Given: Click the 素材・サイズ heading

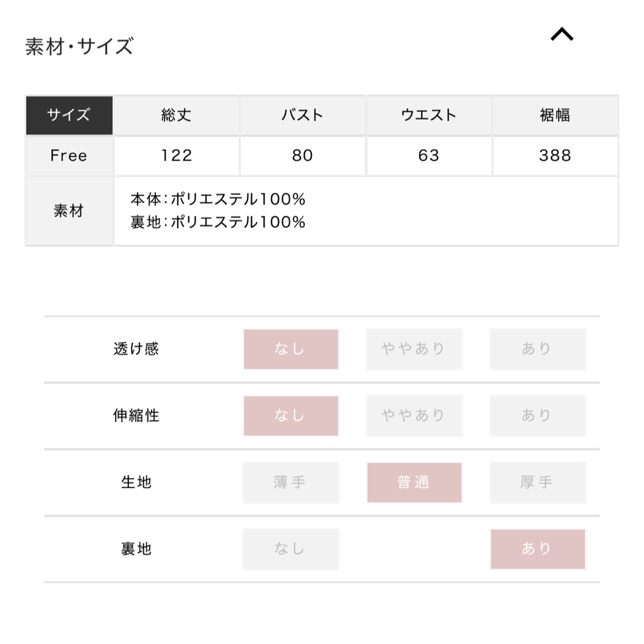Looking at the screenshot, I should 79,46.
